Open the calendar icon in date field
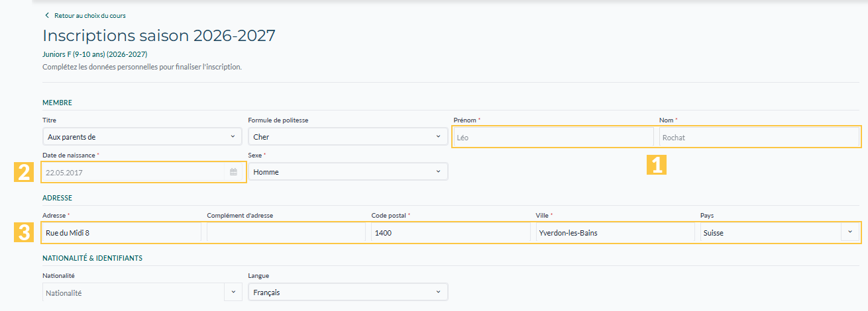Viewport: 868px width, 311px height. tap(233, 172)
